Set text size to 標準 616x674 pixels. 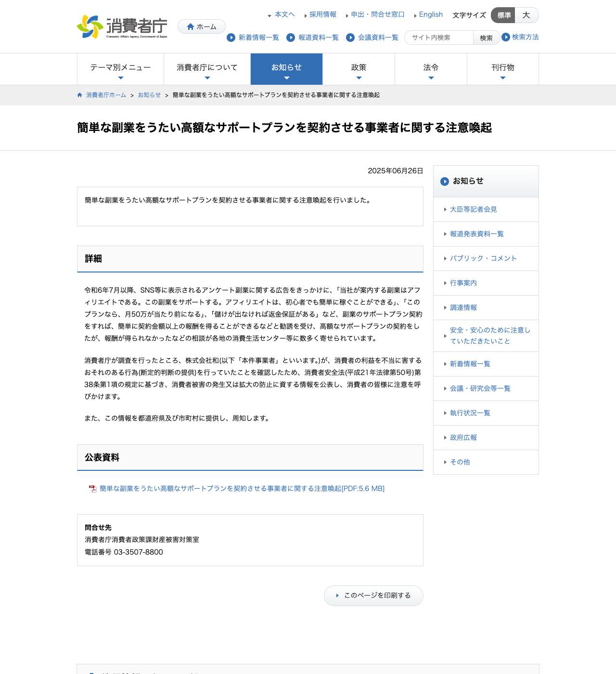coord(503,15)
